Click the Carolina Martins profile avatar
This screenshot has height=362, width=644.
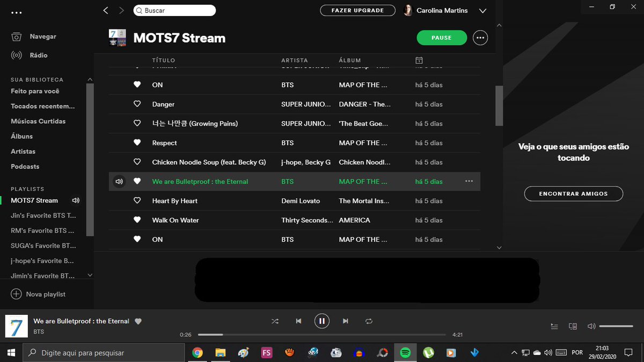tap(408, 10)
